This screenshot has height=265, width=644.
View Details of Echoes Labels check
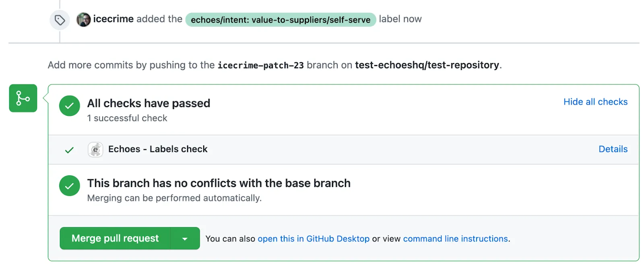pyautogui.click(x=613, y=149)
